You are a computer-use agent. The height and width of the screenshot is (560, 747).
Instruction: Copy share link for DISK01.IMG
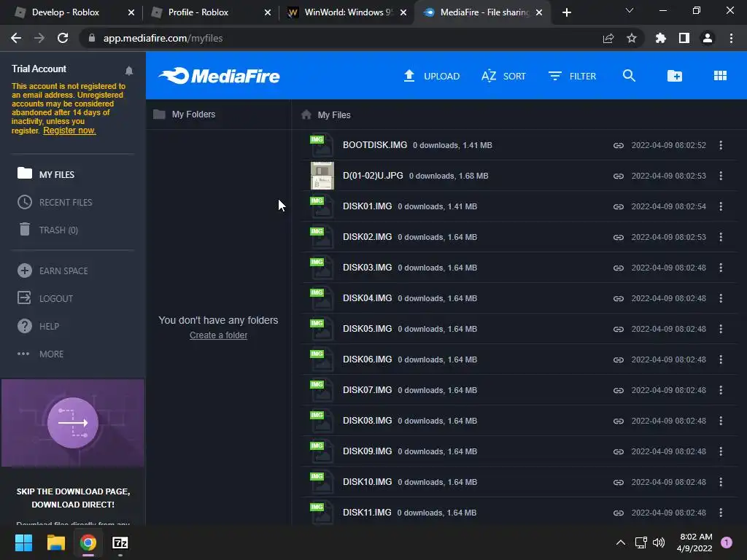[x=619, y=206]
